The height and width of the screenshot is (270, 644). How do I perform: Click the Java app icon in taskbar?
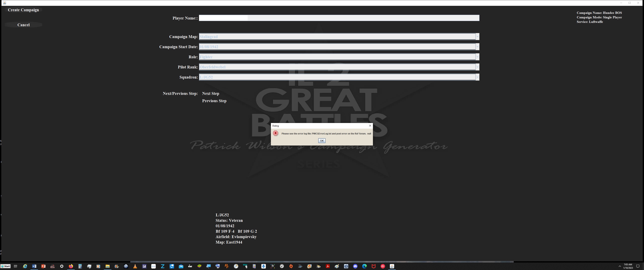[392, 266]
